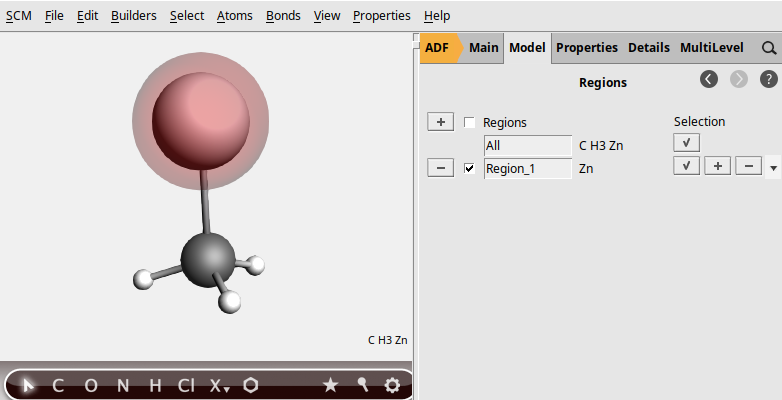Open the search magnifier in the panel bar

click(769, 47)
